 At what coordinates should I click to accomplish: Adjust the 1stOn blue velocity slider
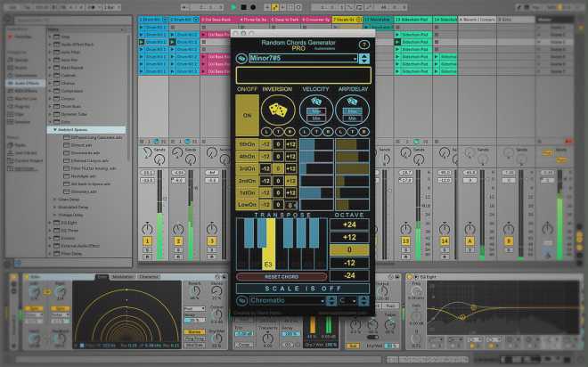pos(316,192)
